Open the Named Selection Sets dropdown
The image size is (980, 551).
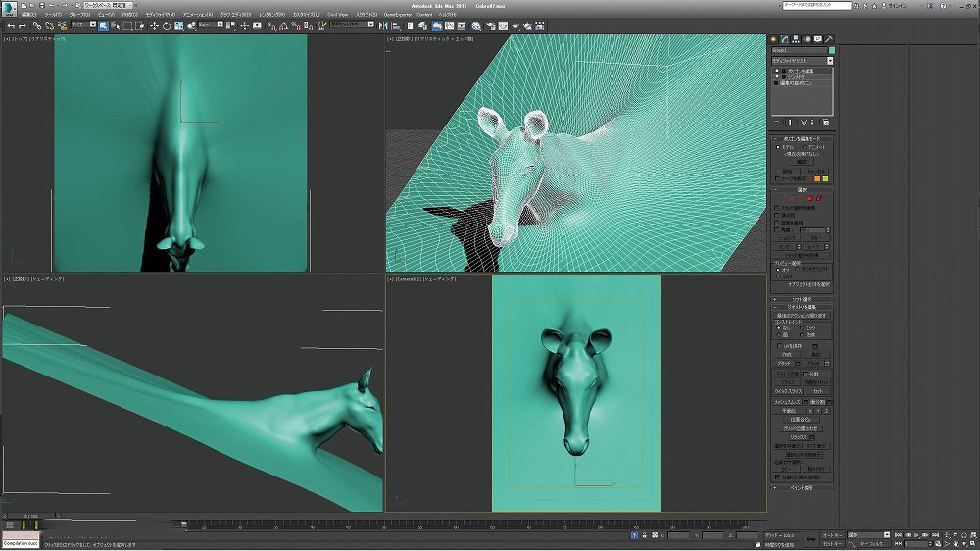(x=353, y=25)
